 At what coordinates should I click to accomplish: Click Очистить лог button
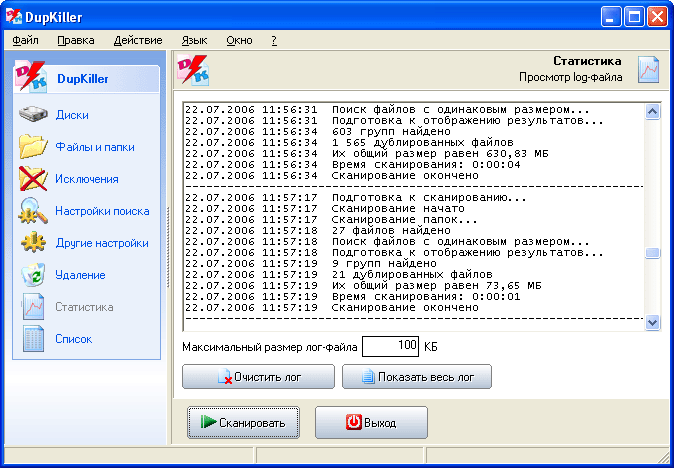coord(258,377)
